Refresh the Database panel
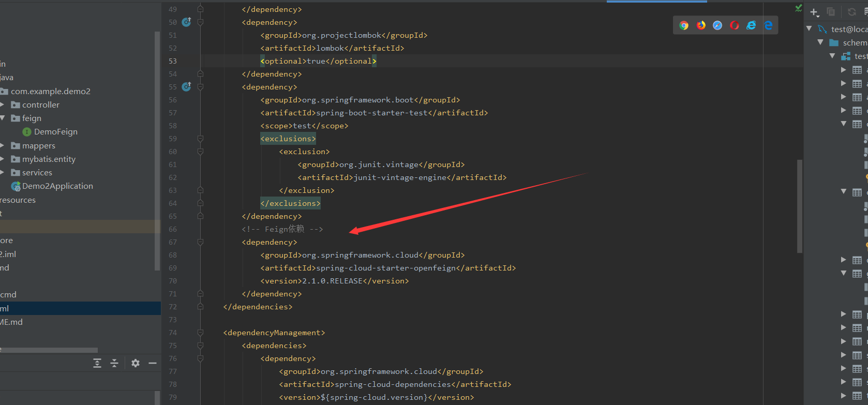 [x=851, y=12]
